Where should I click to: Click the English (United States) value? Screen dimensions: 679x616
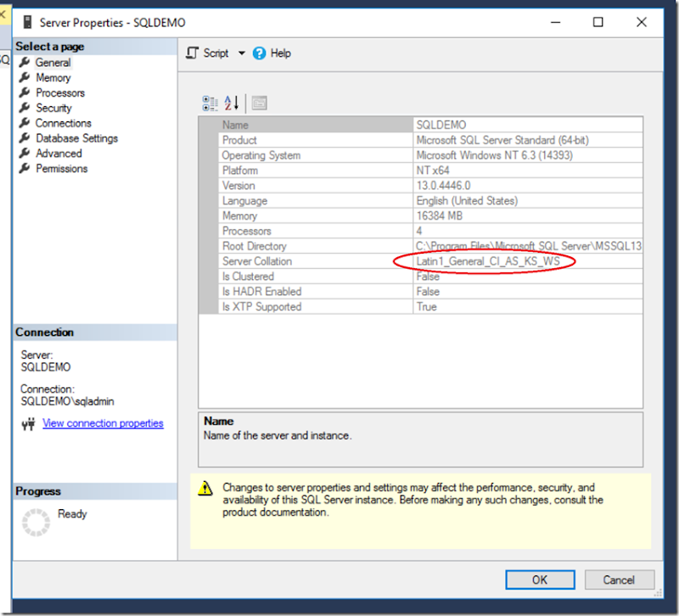467,201
